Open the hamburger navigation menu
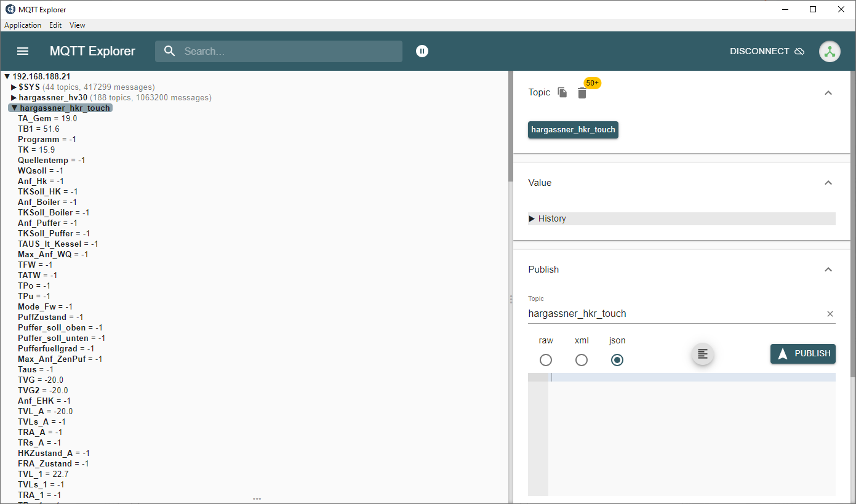856x504 pixels. pos(23,51)
